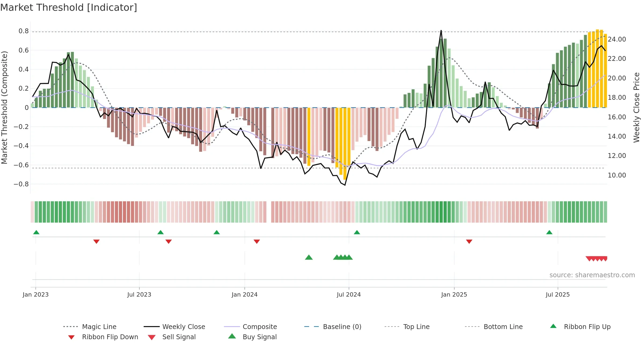644x362 pixels.
Task: Click the Ribbon Flip Down marker just after January 2024
Action: tap(257, 242)
